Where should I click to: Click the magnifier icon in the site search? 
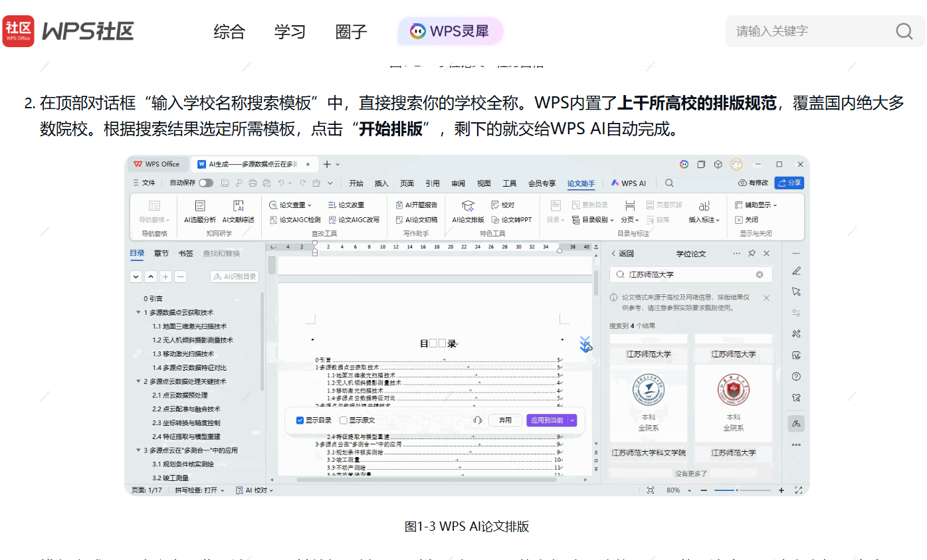tap(904, 31)
